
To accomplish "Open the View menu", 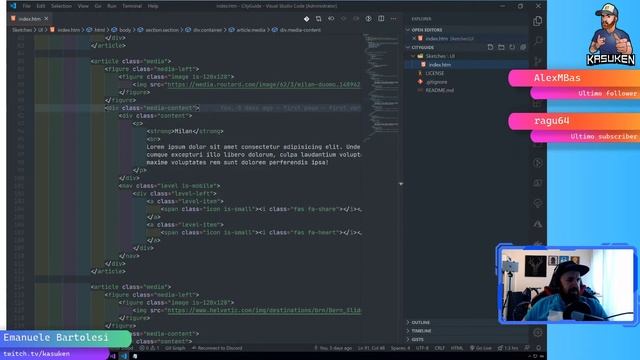I will [x=83, y=6].
